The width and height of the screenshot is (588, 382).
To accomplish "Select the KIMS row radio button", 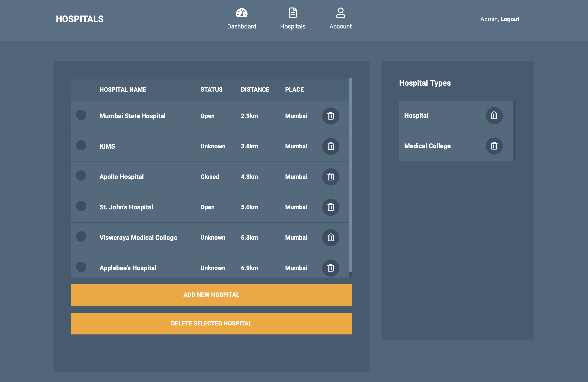I will coord(81,145).
